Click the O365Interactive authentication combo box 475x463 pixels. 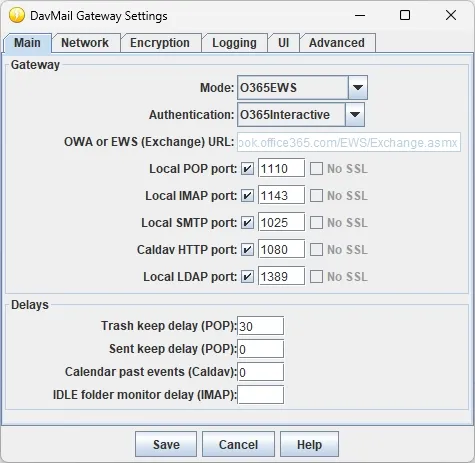click(x=301, y=115)
